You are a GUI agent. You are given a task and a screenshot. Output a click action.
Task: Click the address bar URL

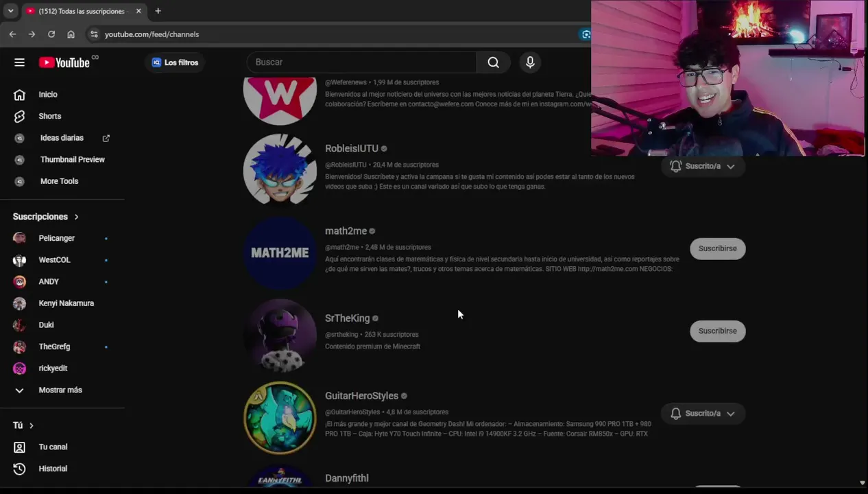[x=152, y=34]
